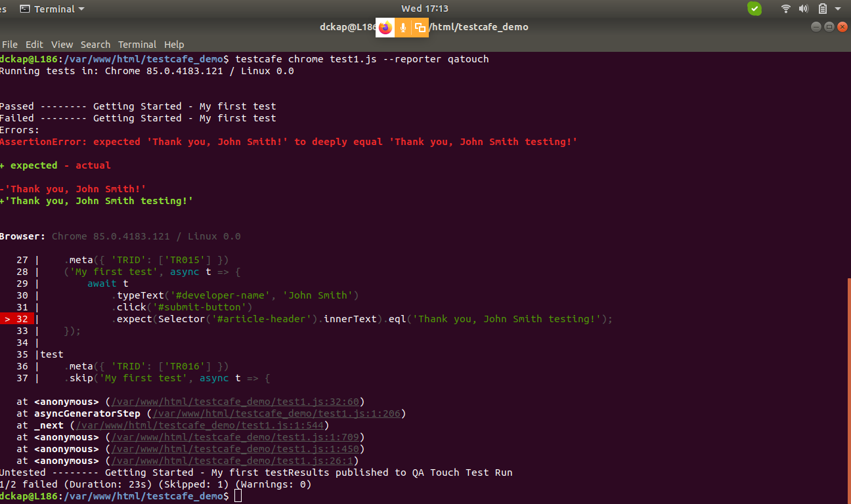Click the .skip('My first test' code line
Viewport: 851px width, 504px height.
coord(167,378)
